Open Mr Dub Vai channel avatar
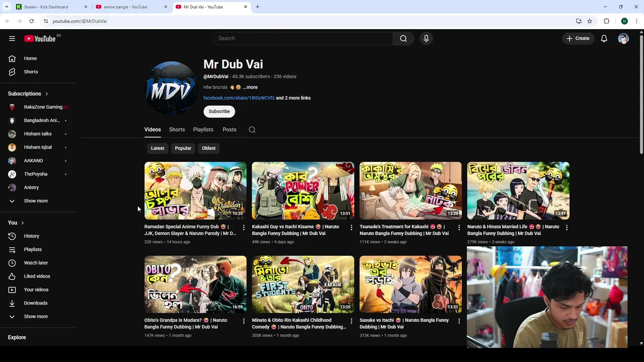 [171, 88]
